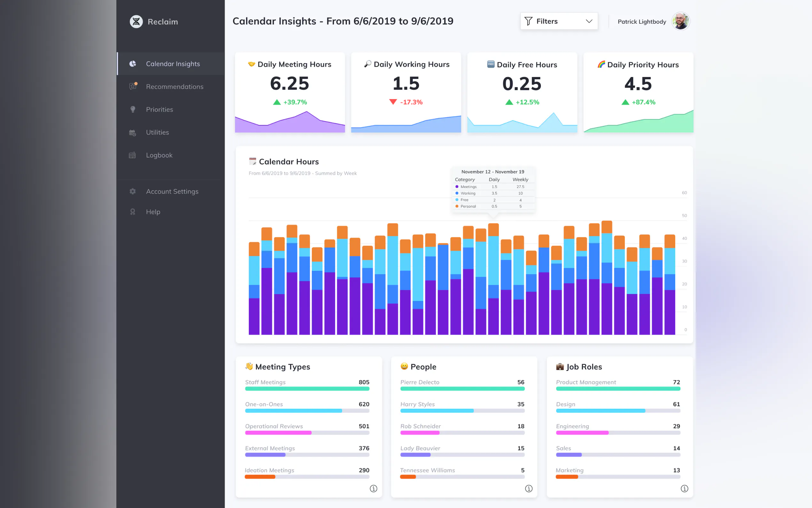Click the info icon in People card
Viewport: 812px width, 508px height.
529,488
